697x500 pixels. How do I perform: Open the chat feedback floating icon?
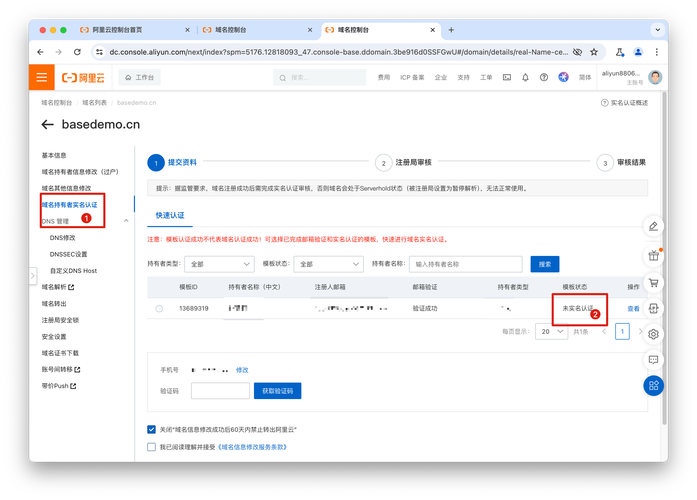(653, 359)
